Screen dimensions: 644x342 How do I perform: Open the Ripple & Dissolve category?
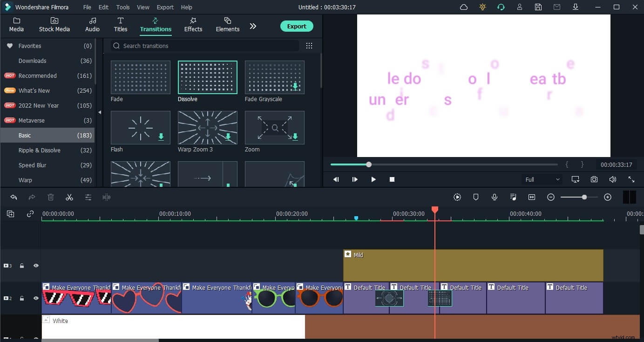pos(47,150)
